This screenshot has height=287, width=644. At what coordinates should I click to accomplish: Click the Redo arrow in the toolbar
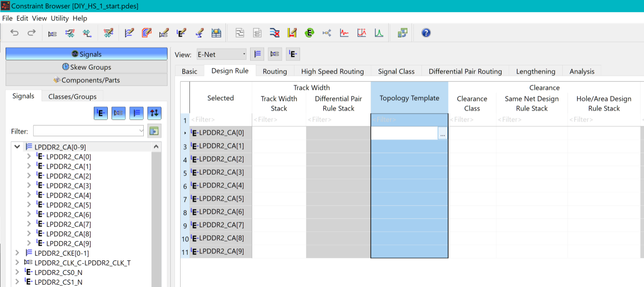(x=31, y=33)
